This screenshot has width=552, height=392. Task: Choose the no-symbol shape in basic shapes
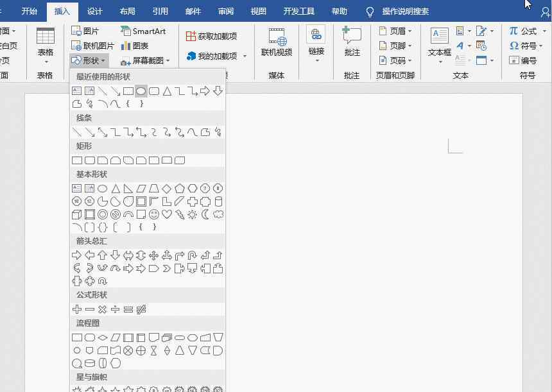pos(115,214)
